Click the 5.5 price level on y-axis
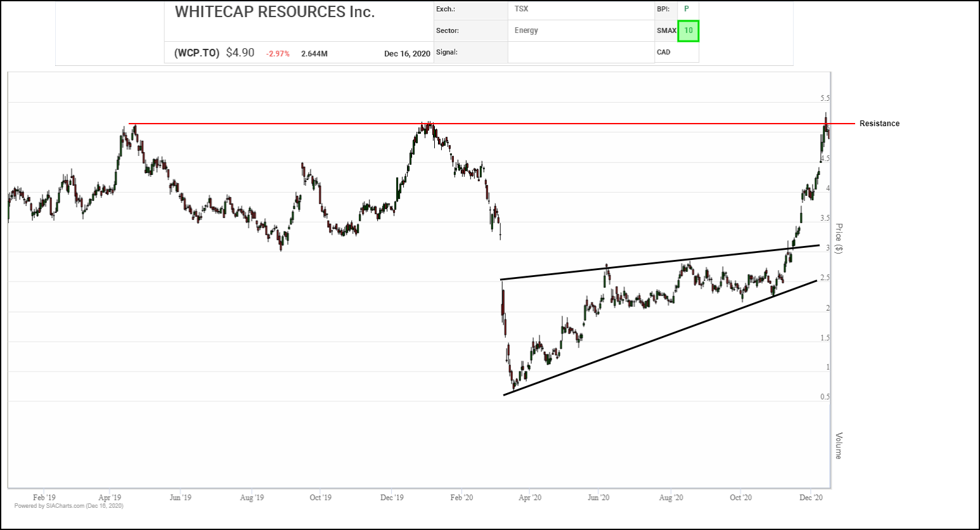 click(x=825, y=98)
